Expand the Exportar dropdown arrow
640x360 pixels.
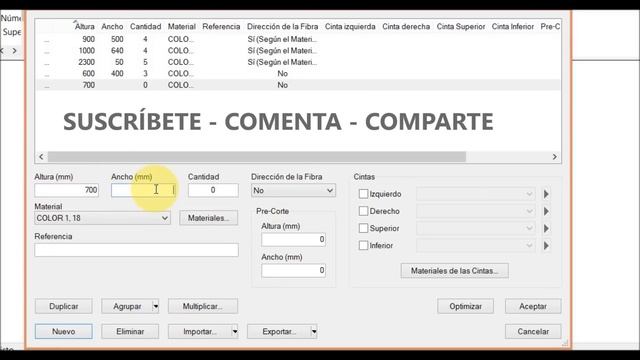(x=314, y=331)
